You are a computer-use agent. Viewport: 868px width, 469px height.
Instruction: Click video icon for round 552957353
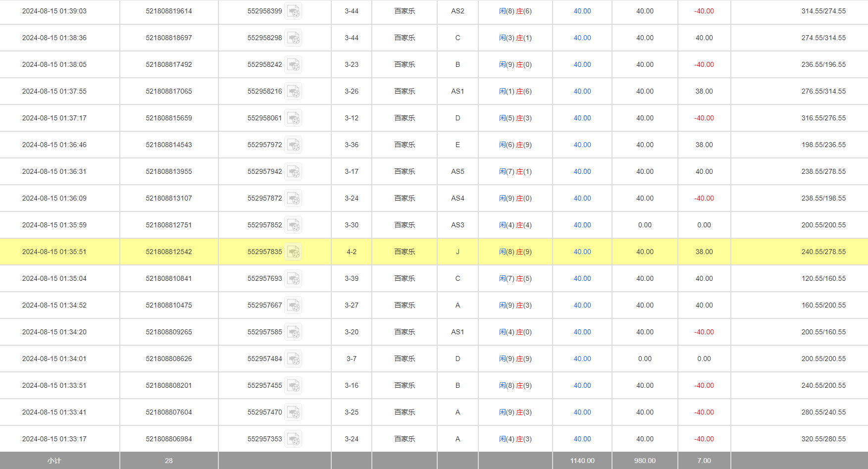pyautogui.click(x=293, y=439)
